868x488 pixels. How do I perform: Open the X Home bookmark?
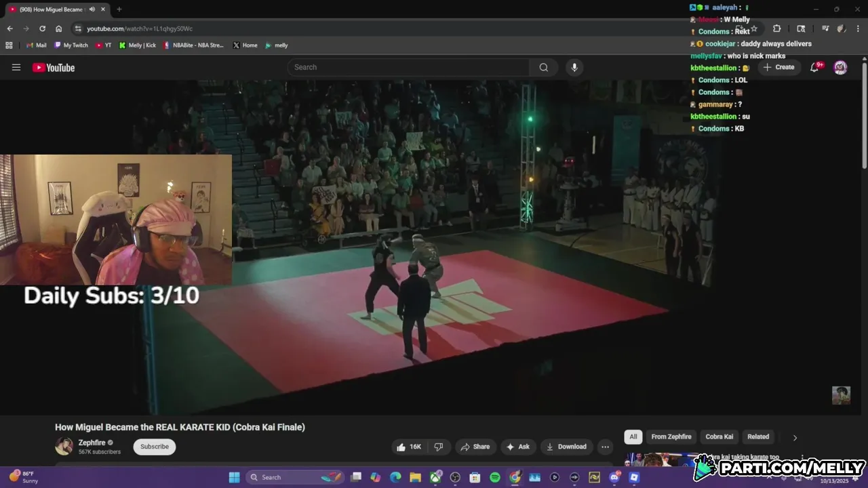pyautogui.click(x=245, y=45)
